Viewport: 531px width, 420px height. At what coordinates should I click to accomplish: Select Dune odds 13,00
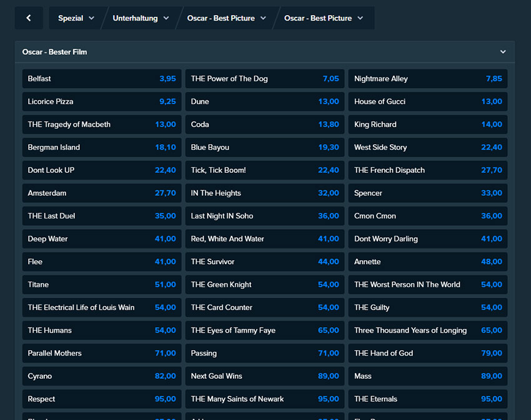point(265,102)
